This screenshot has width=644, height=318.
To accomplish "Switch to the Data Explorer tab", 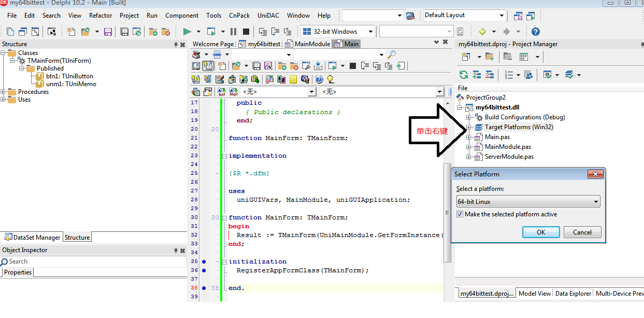I will [573, 294].
